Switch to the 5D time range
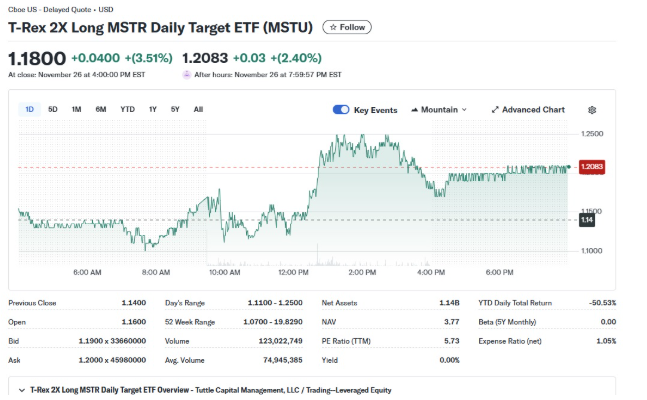The width and height of the screenshot is (647, 400). coord(53,109)
